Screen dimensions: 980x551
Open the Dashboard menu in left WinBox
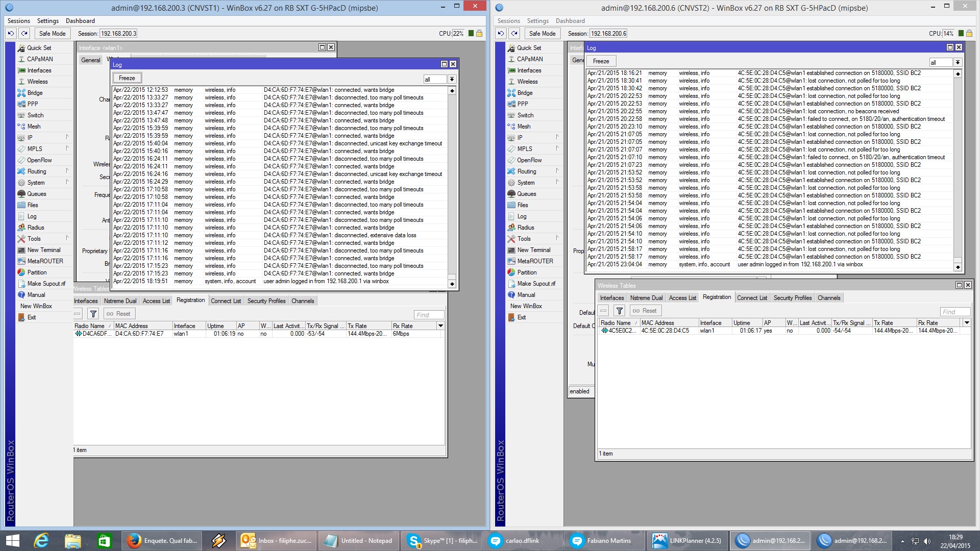point(80,21)
